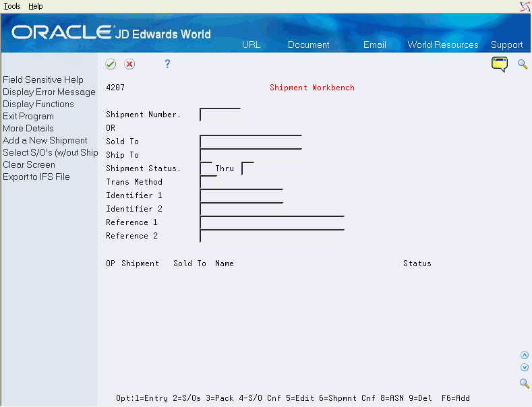Click Exit Program in sidebar
The image size is (532, 407).
28,117
